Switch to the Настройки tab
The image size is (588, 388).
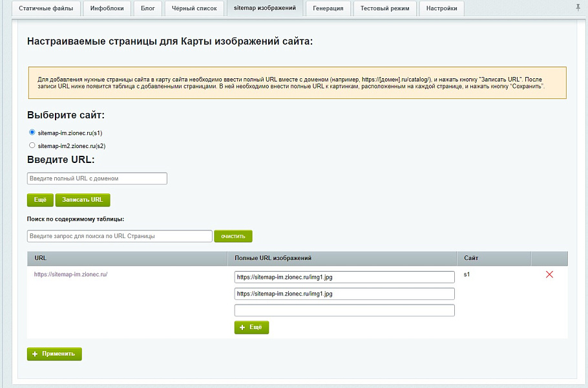point(441,9)
